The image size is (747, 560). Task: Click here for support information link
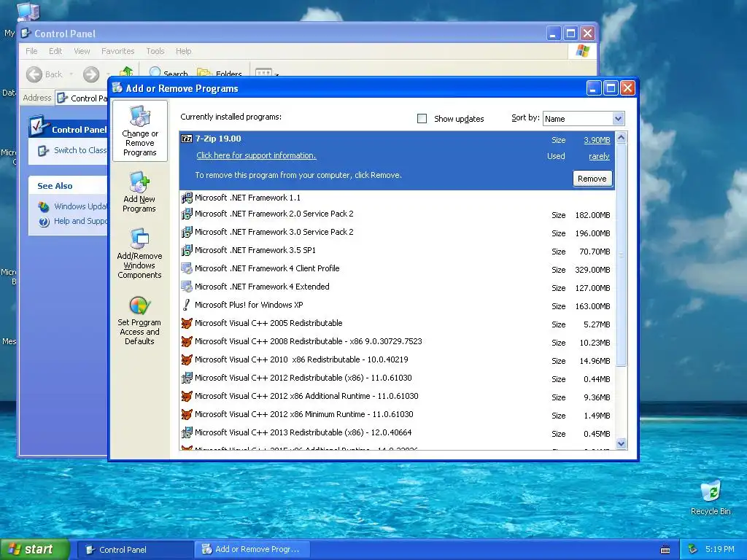[256, 155]
